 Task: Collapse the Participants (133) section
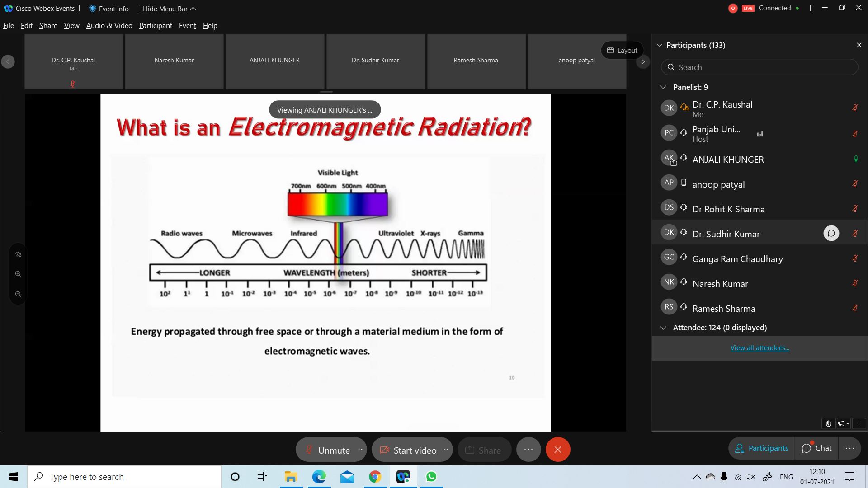(660, 45)
